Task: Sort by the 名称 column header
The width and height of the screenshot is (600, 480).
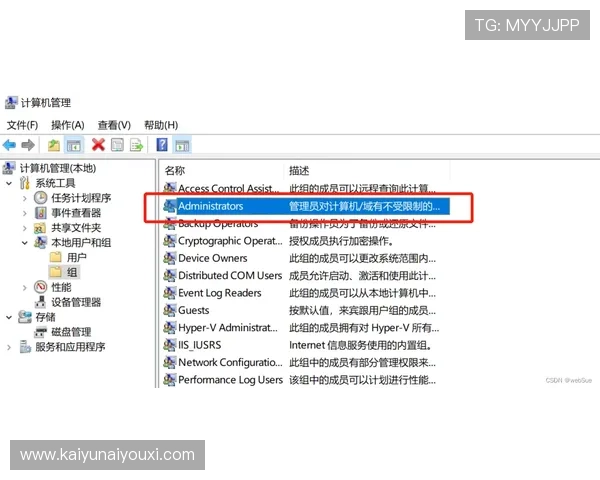Action: (175, 171)
